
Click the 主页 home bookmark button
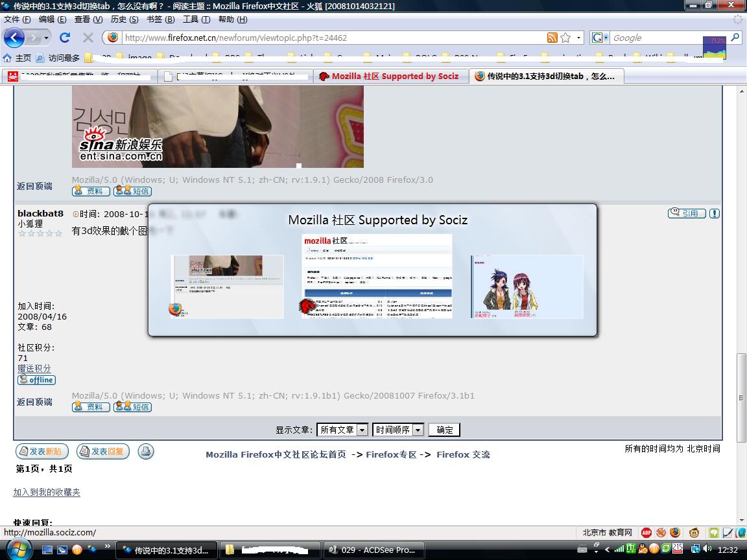click(17, 58)
